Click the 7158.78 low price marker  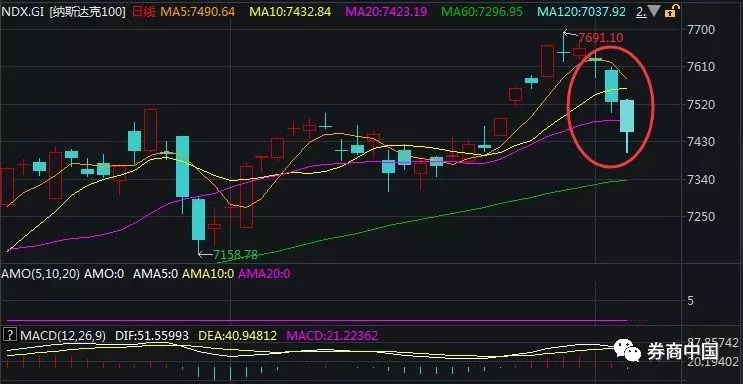click(236, 255)
